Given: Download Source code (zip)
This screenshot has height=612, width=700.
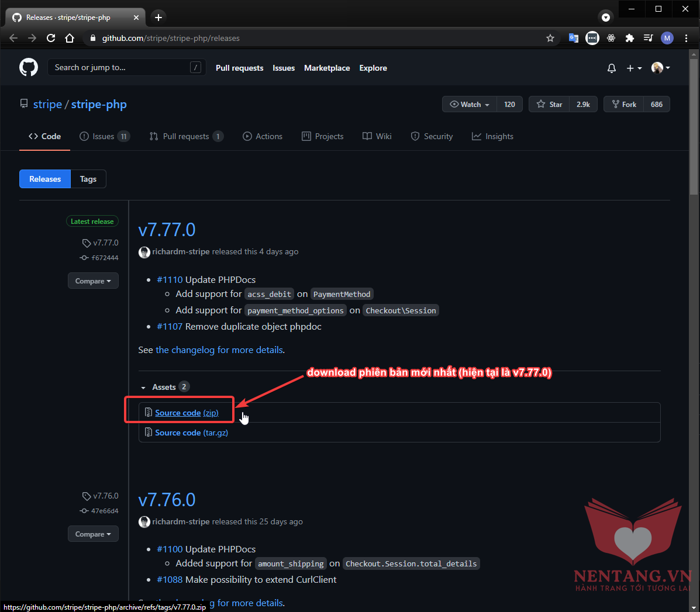Looking at the screenshot, I should point(186,413).
